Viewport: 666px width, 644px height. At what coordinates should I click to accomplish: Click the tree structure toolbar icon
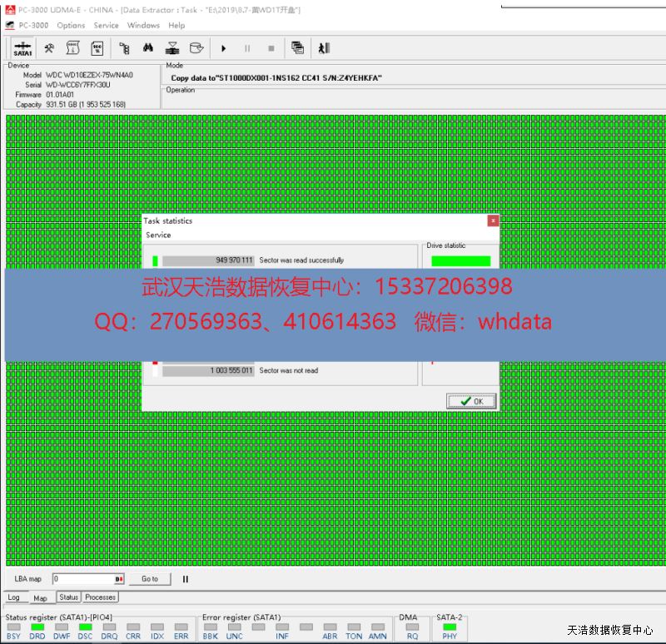click(x=124, y=48)
